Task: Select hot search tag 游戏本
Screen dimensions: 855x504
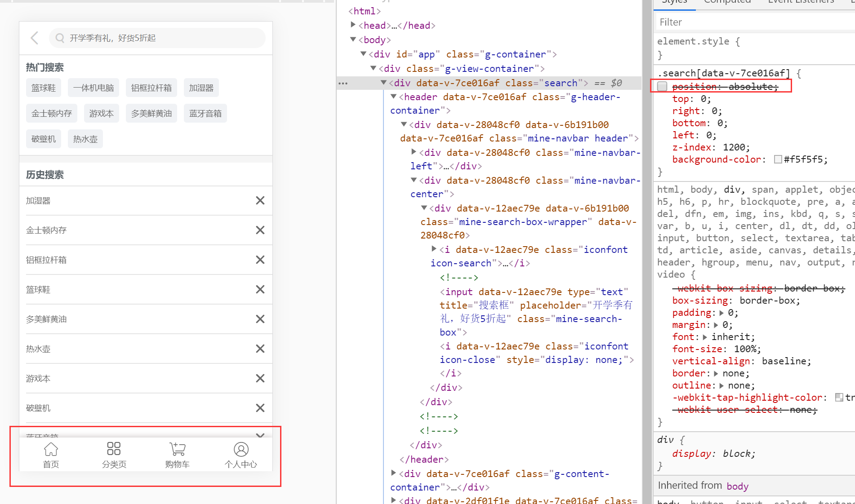Action: [x=102, y=114]
